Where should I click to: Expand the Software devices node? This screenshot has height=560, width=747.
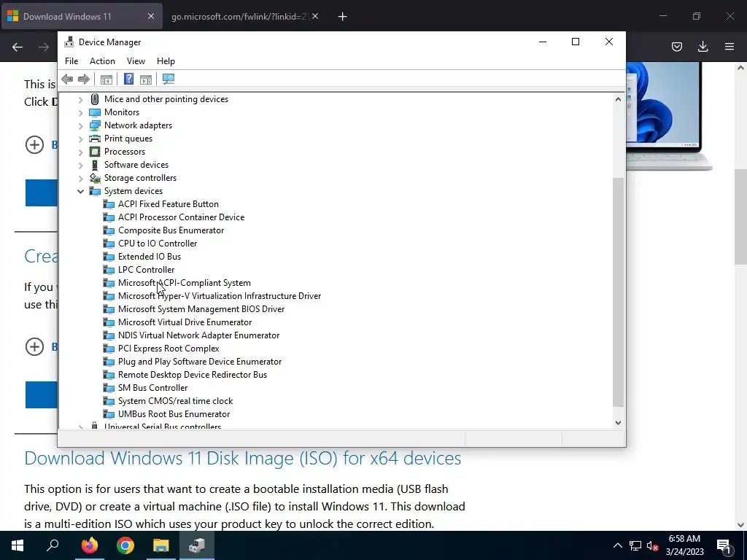(x=80, y=166)
